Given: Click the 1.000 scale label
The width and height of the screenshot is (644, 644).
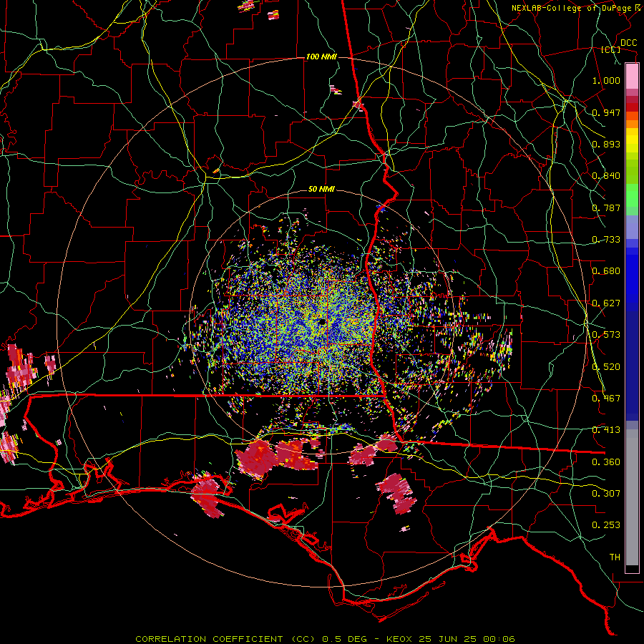Looking at the screenshot, I should [606, 80].
